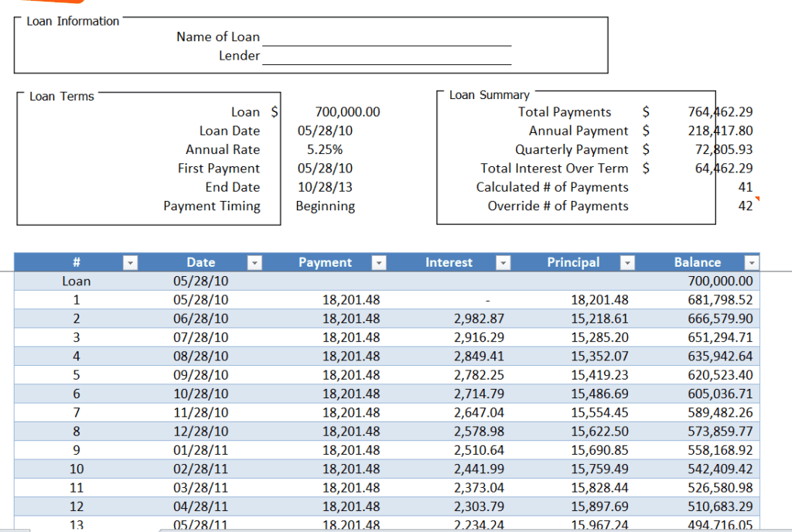Select the Payment Timing Beginning cell
792x532 pixels.
tap(326, 206)
